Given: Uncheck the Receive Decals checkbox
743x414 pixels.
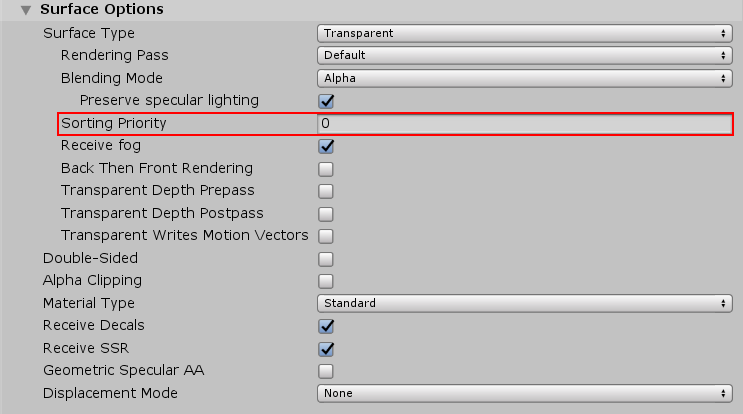Looking at the screenshot, I should pyautogui.click(x=326, y=326).
